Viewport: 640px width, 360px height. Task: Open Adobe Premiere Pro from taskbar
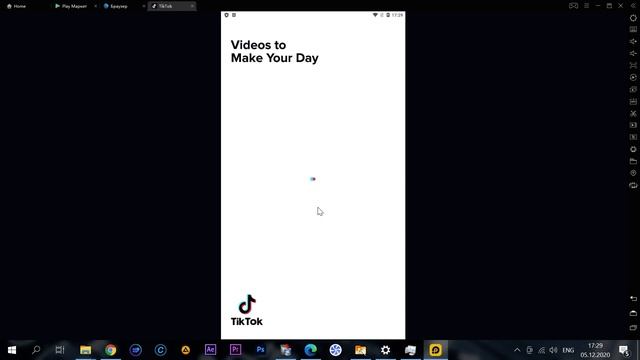pos(236,350)
